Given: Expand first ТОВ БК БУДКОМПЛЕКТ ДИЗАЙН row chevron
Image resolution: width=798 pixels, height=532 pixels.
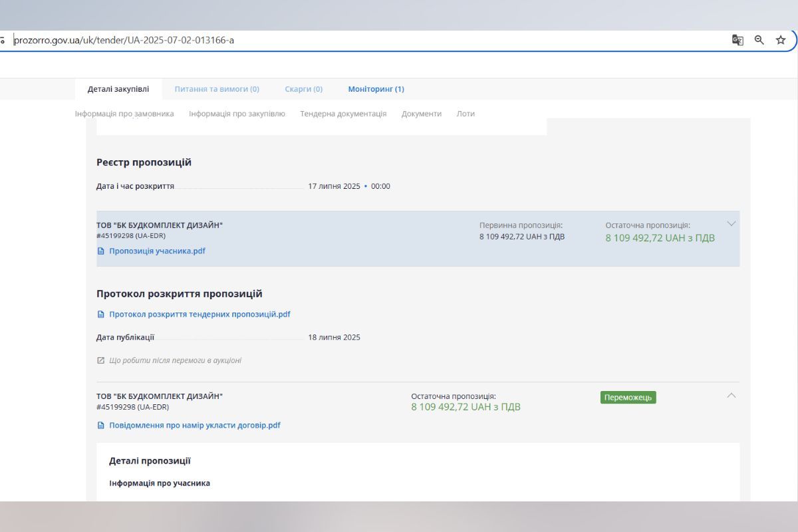Looking at the screenshot, I should pos(731,224).
